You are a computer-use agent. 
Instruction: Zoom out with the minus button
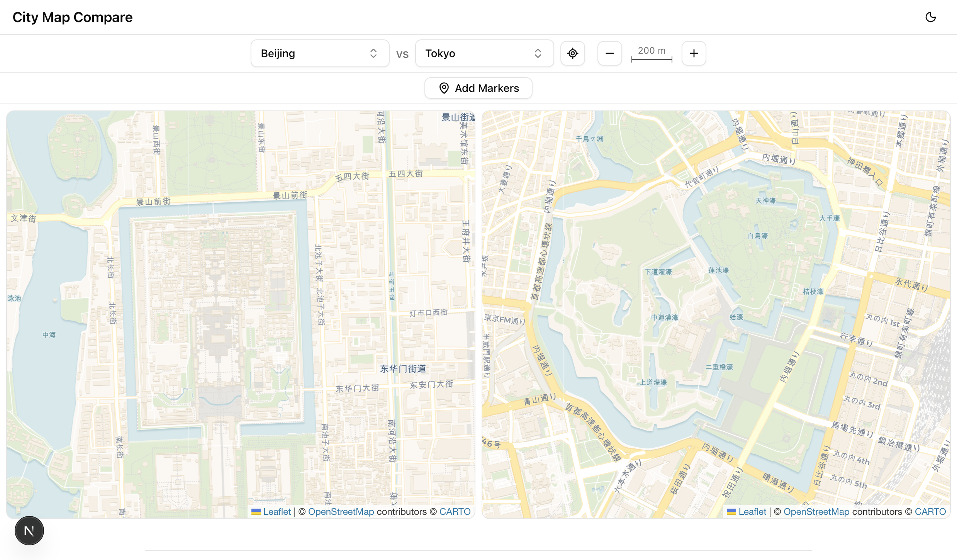(x=609, y=53)
